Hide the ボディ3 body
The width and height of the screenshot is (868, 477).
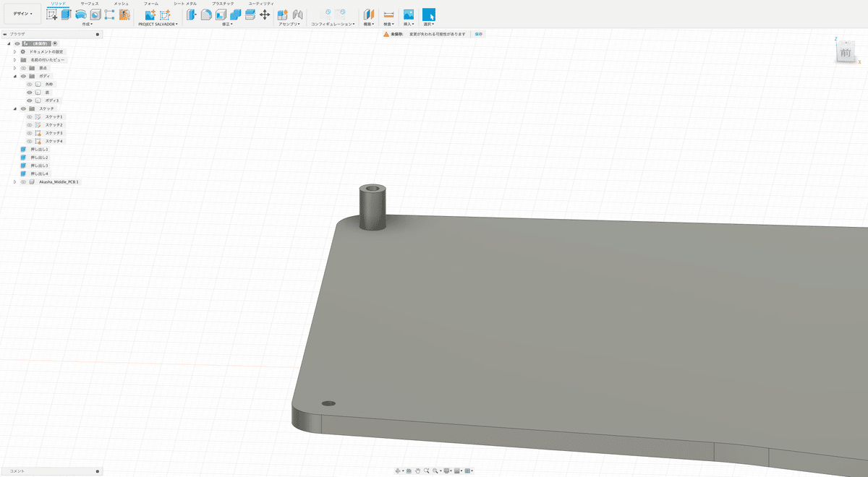[x=30, y=100]
